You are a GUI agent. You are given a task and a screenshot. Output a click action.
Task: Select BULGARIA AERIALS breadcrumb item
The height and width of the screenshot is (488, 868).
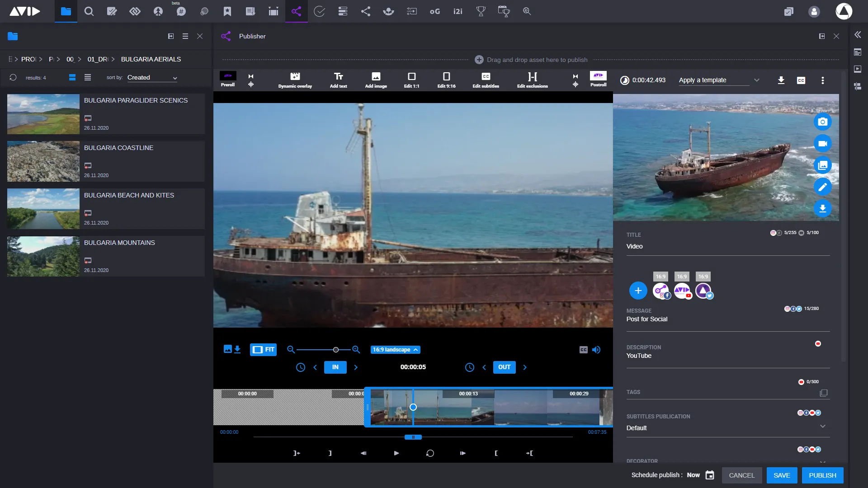(x=151, y=59)
